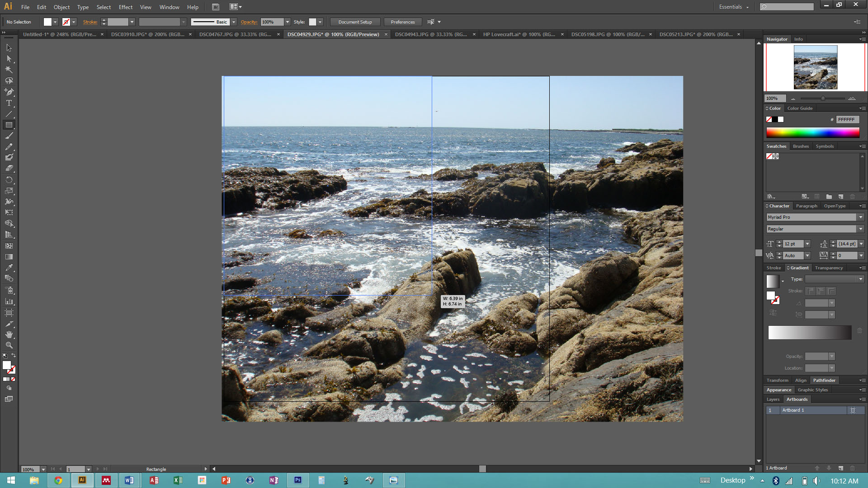Open the Stroke color dropdown

[74, 22]
